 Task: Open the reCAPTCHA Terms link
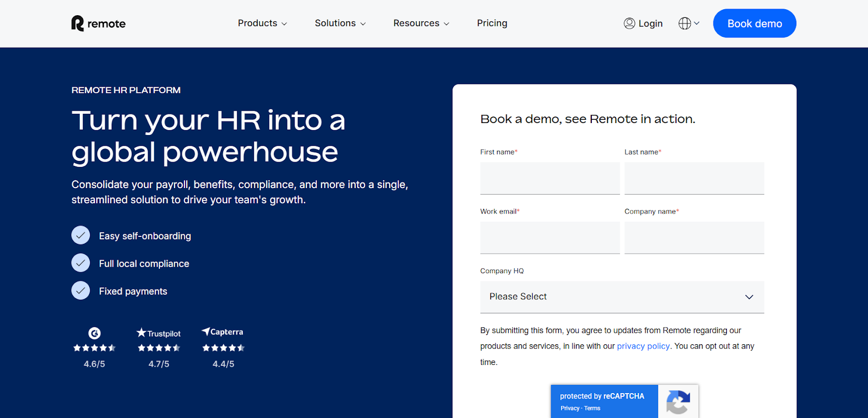click(592, 408)
